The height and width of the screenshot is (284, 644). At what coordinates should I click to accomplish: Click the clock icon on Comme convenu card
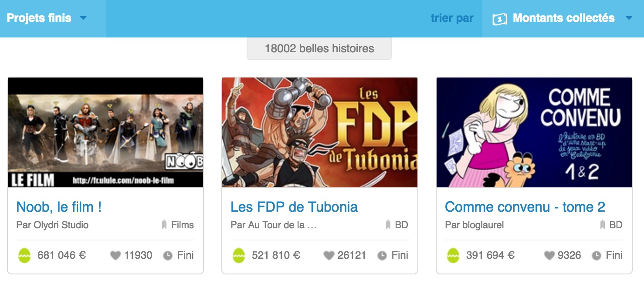(597, 256)
